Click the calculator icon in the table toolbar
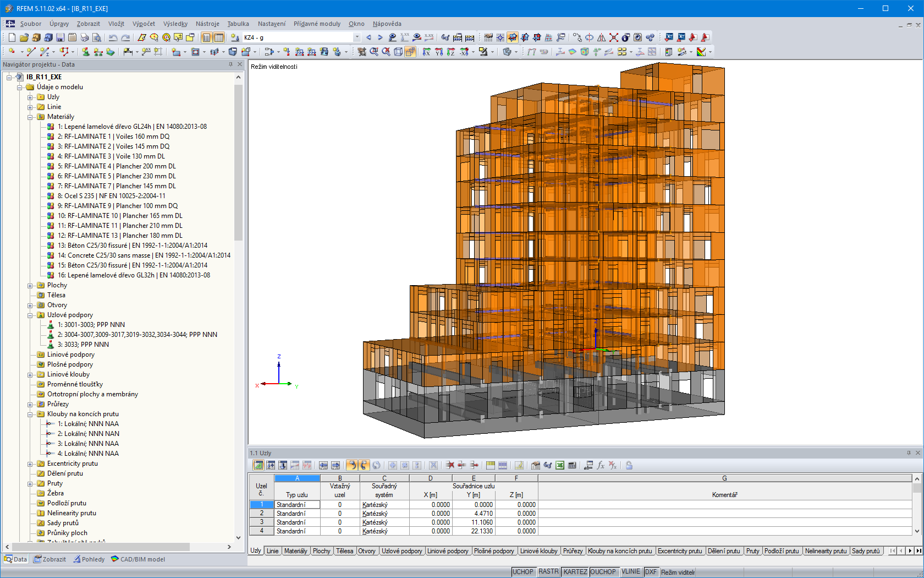 (x=571, y=465)
